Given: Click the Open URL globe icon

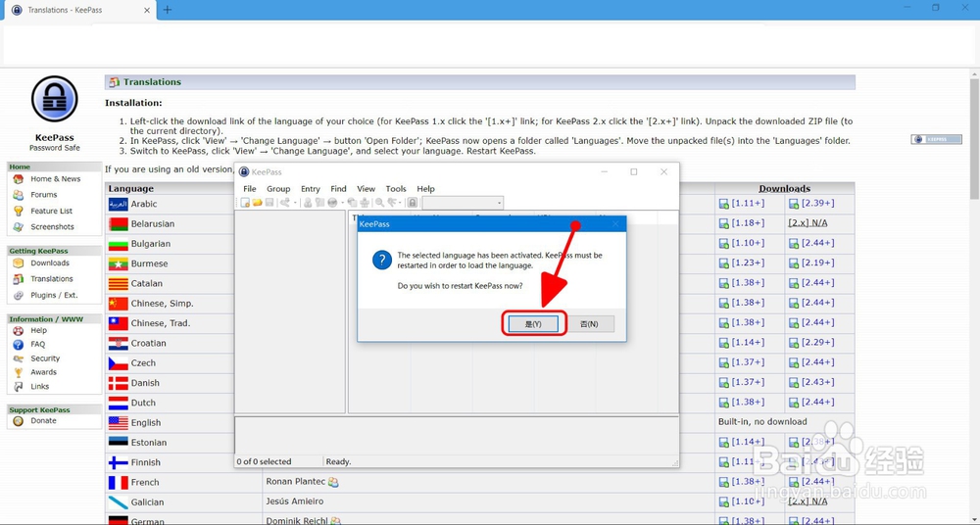Looking at the screenshot, I should pyautogui.click(x=332, y=203).
